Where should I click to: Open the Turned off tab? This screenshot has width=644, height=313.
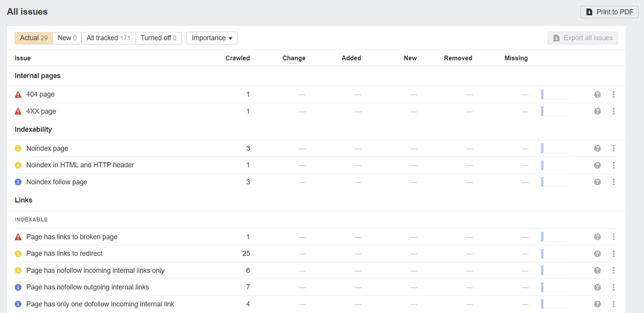point(158,38)
